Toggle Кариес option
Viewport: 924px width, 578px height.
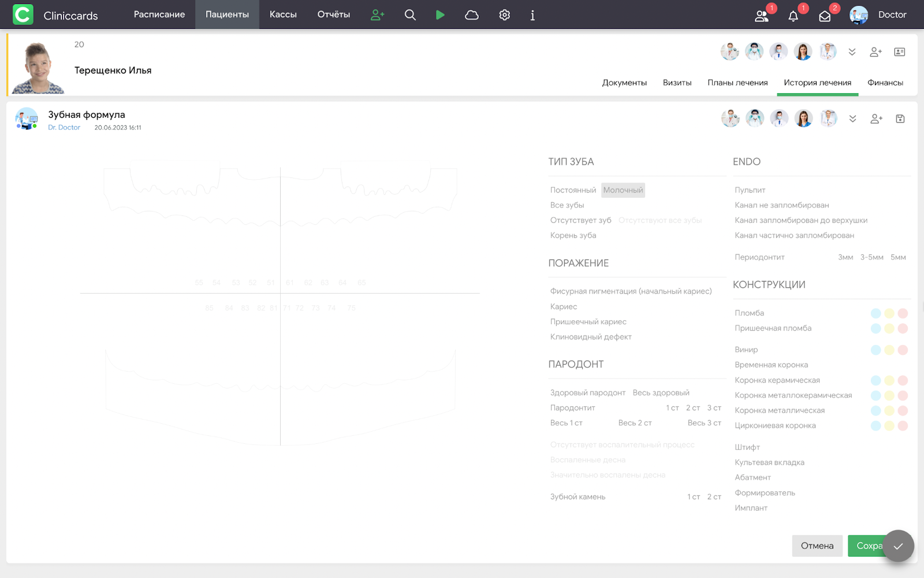[x=564, y=306]
